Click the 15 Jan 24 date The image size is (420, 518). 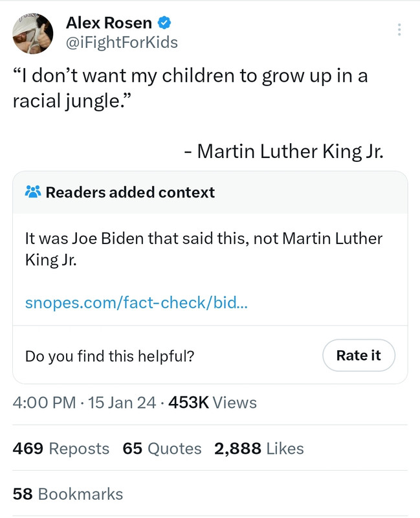point(122,403)
